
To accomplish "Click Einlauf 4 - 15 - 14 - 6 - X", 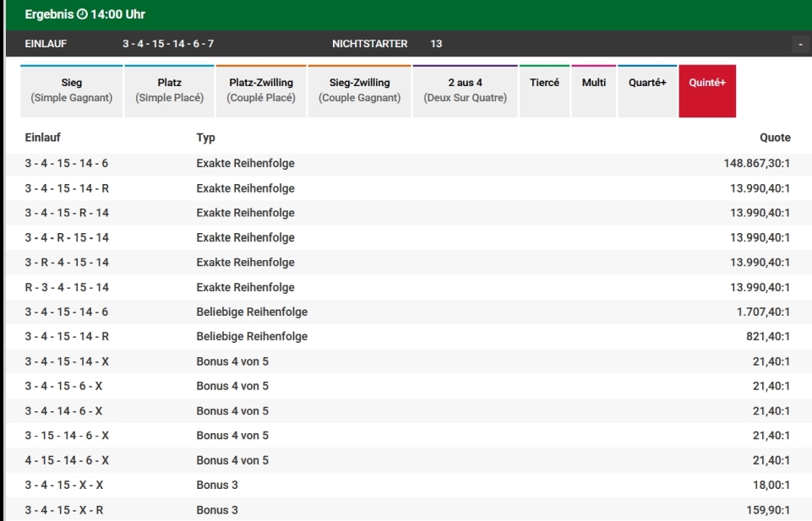I will click(67, 460).
